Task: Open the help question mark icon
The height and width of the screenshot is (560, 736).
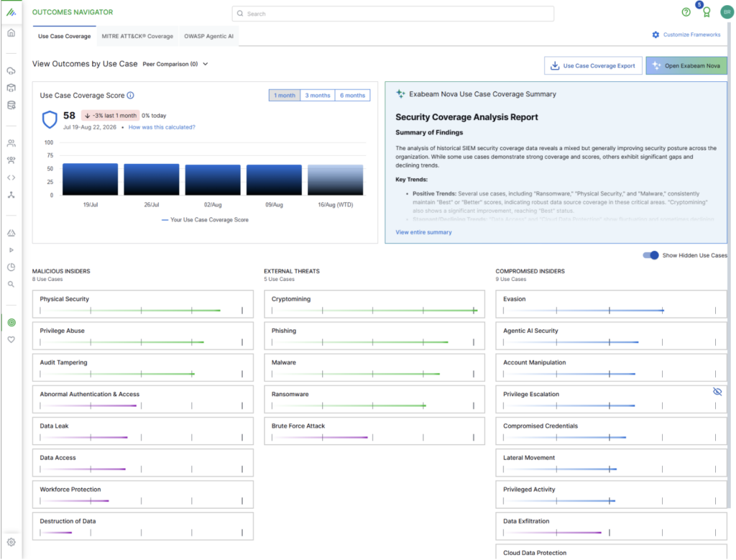Action: point(686,12)
